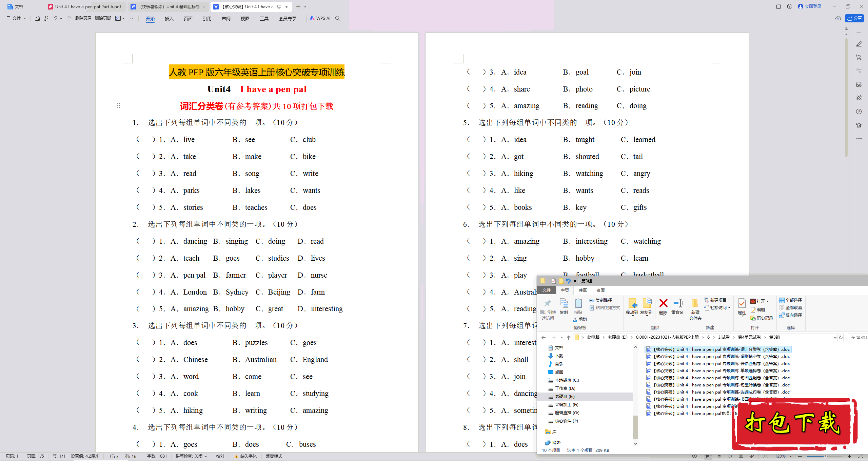
Task: Expand the WPS 文件 menu dropdown
Action: (17, 18)
